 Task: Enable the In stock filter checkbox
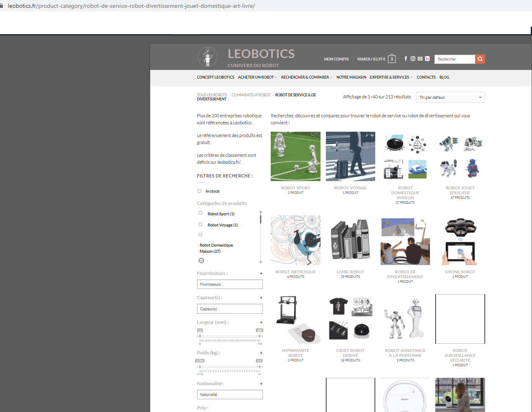pos(200,191)
